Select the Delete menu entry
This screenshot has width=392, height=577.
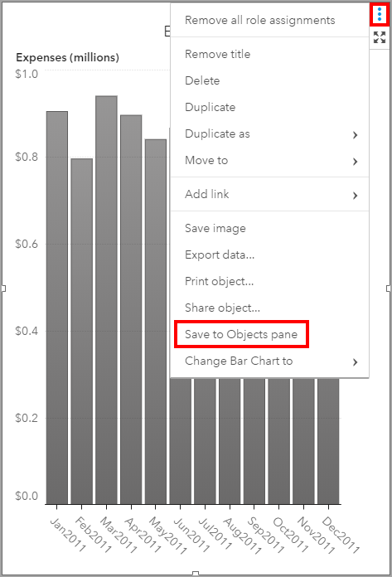click(202, 80)
